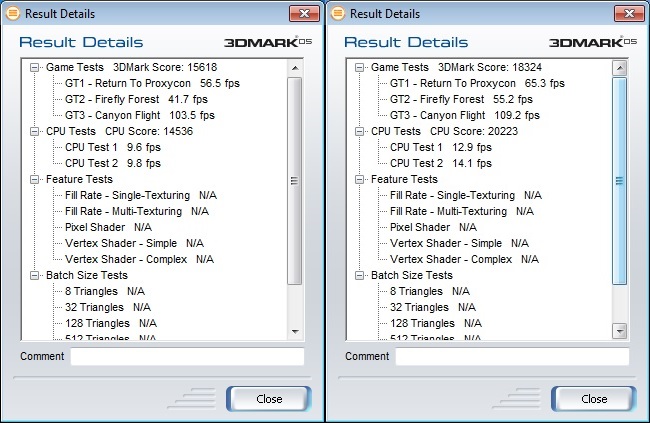Screen dimensions: 650x423
Task: Close right window with red X
Action: click(x=629, y=14)
